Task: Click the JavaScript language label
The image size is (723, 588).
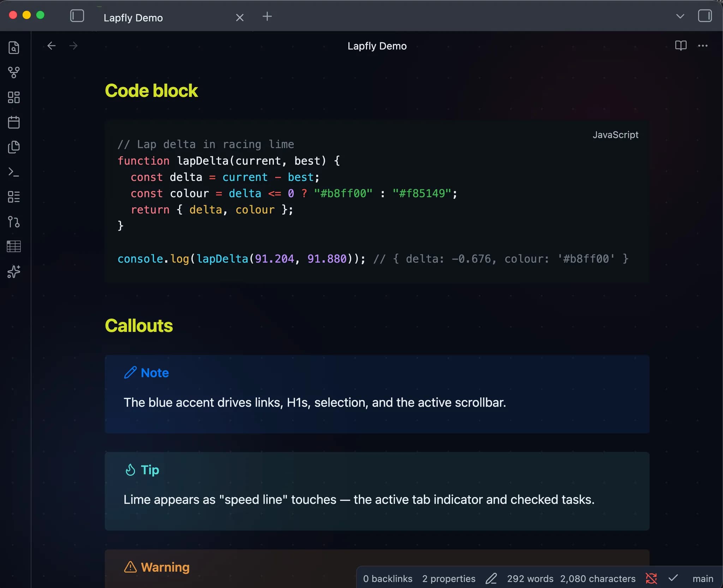Action: click(615, 135)
